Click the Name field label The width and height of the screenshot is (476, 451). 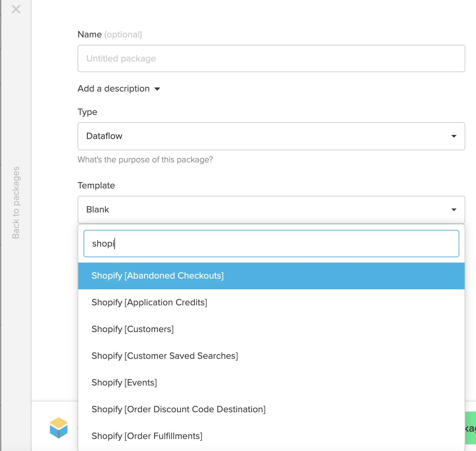(90, 34)
